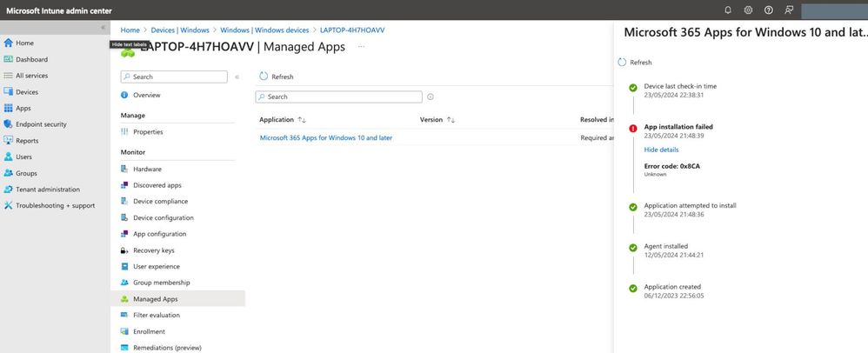The width and height of the screenshot is (868, 353).
Task: Open Device compliance menu item
Action: tap(161, 202)
